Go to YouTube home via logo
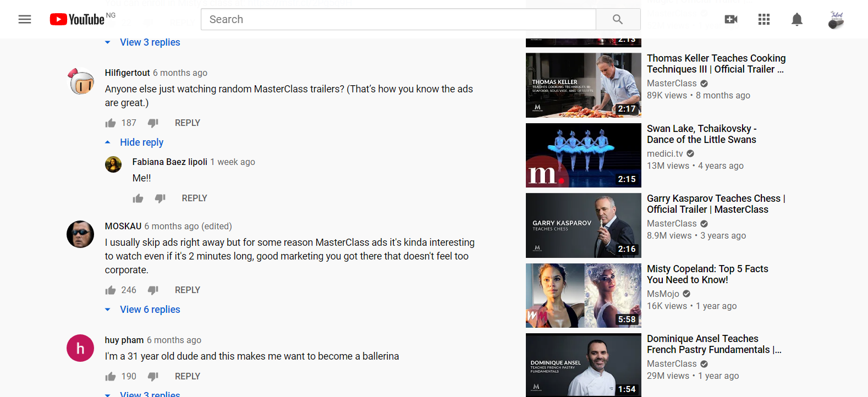Viewport: 868px width, 397px height. tap(77, 19)
